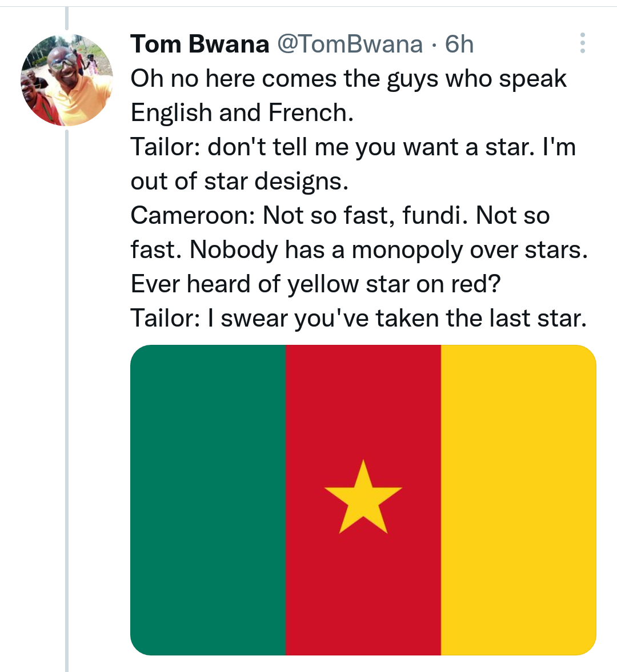This screenshot has width=617, height=672.
Task: Click the thread line below the avatar
Action: coord(67,400)
